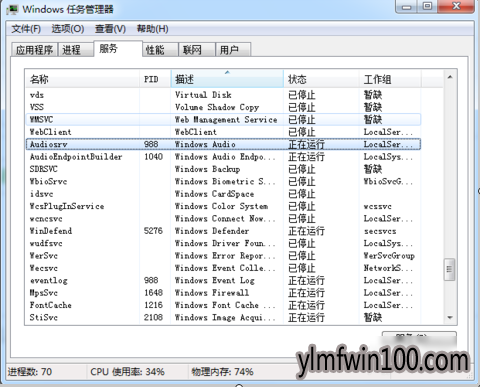Maximize the Task Manager window

click(x=427, y=7)
